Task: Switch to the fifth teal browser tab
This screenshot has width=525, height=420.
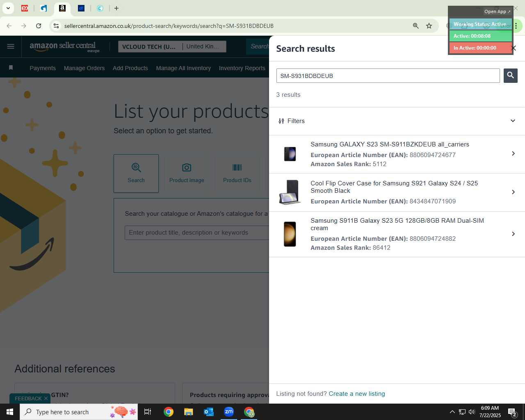Action: [100, 8]
